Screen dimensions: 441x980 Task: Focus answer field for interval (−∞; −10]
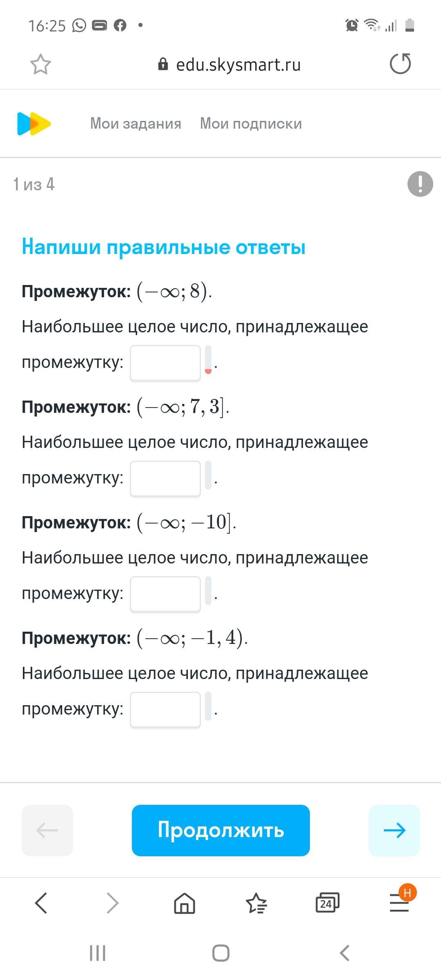pyautogui.click(x=165, y=594)
